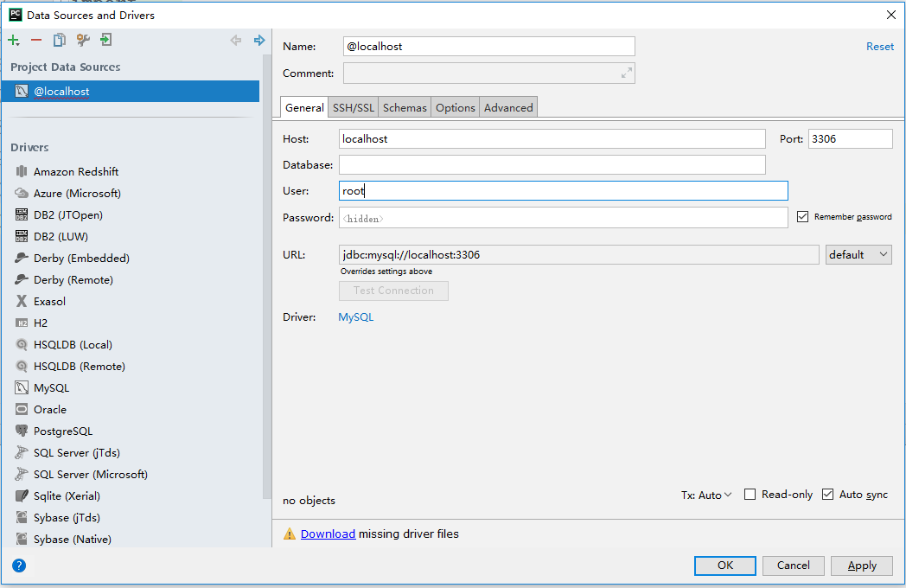Toggle the Remember password checkbox
Viewport: 906px width, 588px height.
pyautogui.click(x=802, y=217)
